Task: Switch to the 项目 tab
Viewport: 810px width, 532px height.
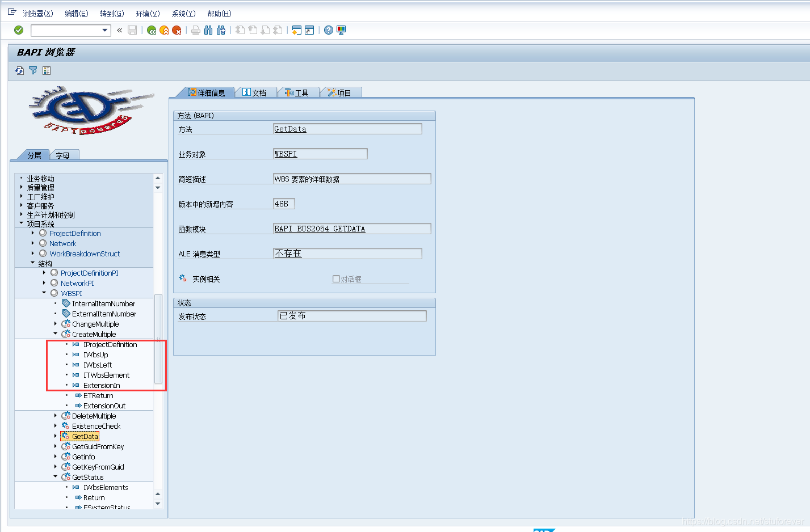Action: pos(340,92)
